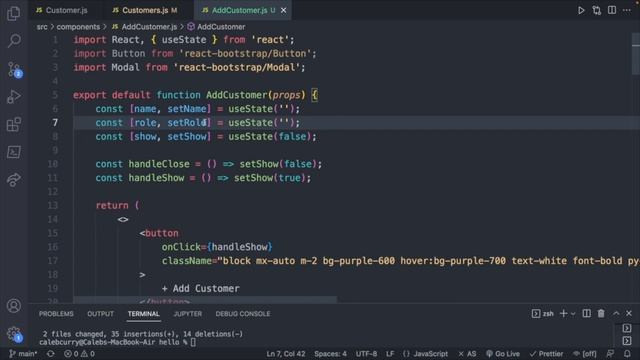This screenshot has width=640, height=360.
Task: Open the Accounts menu
Action: point(13,306)
